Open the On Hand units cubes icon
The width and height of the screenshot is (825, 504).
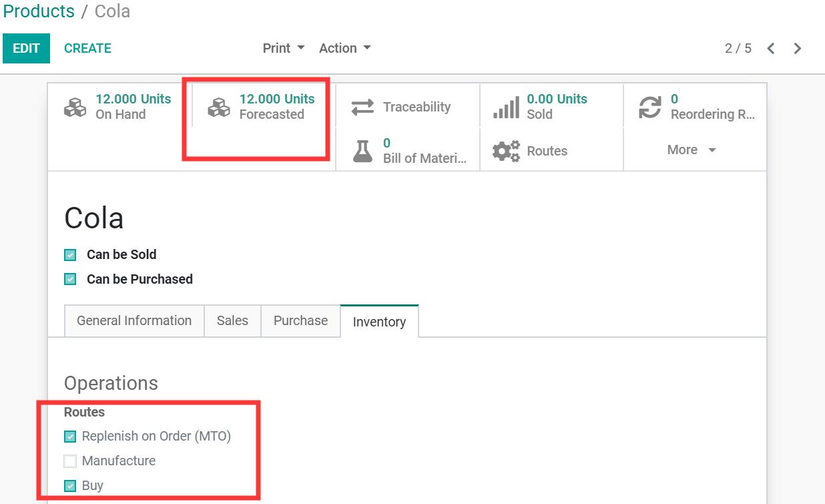(x=75, y=107)
